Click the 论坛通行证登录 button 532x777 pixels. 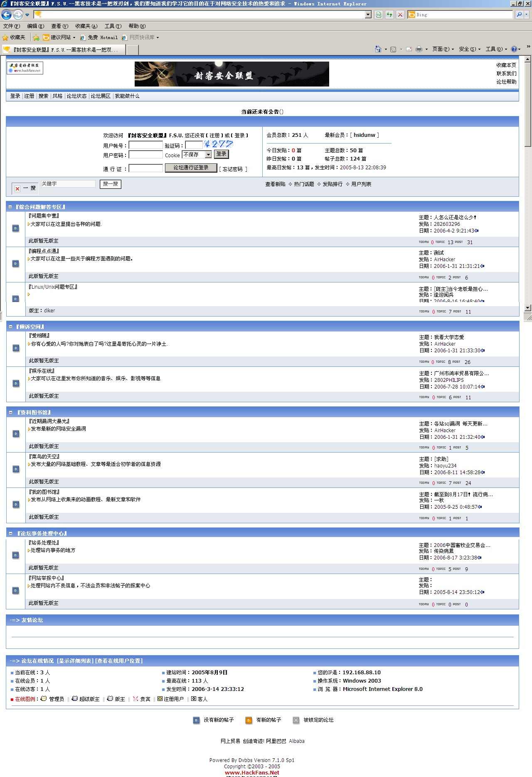[191, 168]
